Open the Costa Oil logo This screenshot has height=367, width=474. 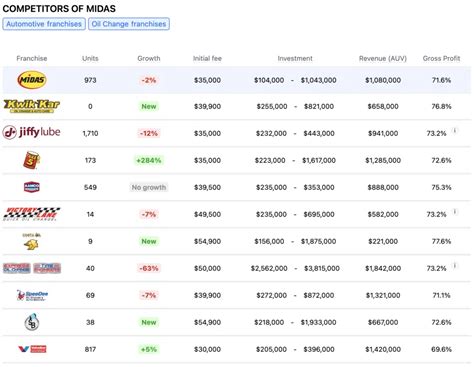[32, 241]
